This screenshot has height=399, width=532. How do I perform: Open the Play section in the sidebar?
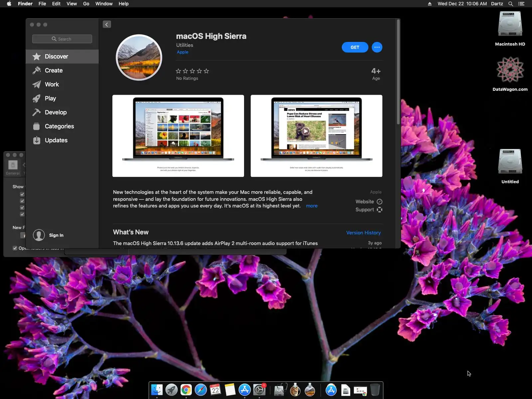click(x=62, y=98)
